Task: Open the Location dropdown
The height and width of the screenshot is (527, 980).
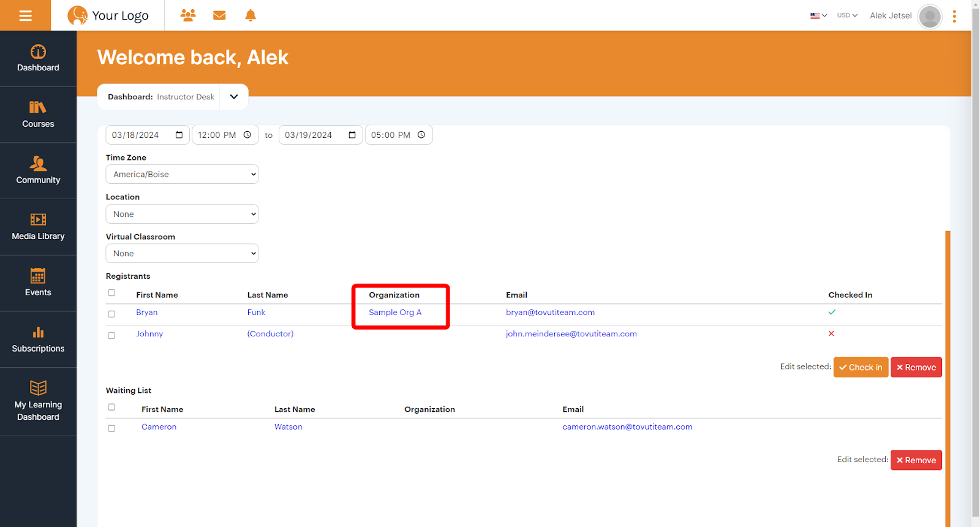Action: [x=182, y=214]
